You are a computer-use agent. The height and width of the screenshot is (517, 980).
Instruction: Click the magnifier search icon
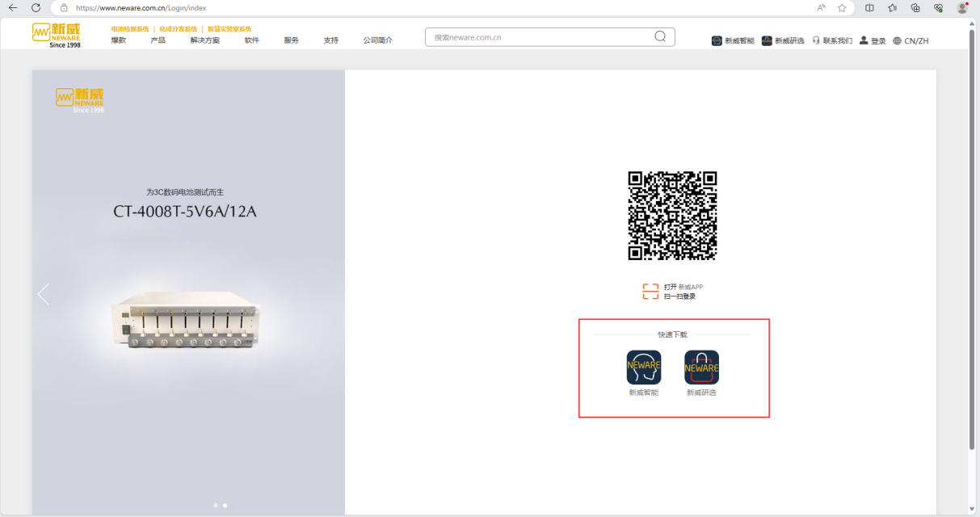tap(660, 36)
